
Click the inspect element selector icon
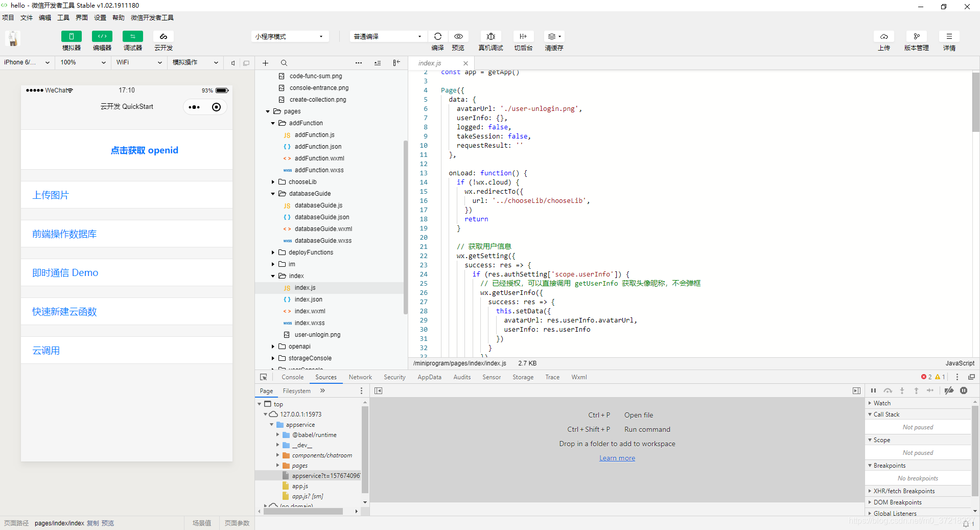pyautogui.click(x=264, y=377)
